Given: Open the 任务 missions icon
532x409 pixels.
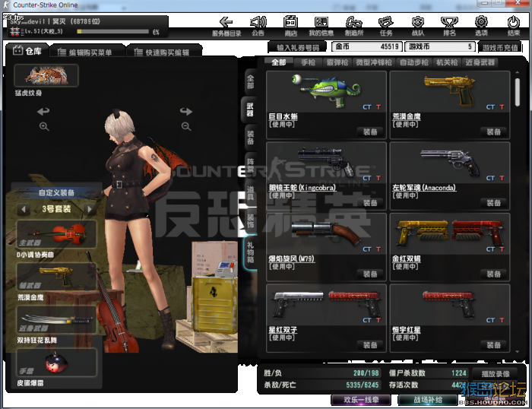Looking at the screenshot, I should [x=386, y=22].
